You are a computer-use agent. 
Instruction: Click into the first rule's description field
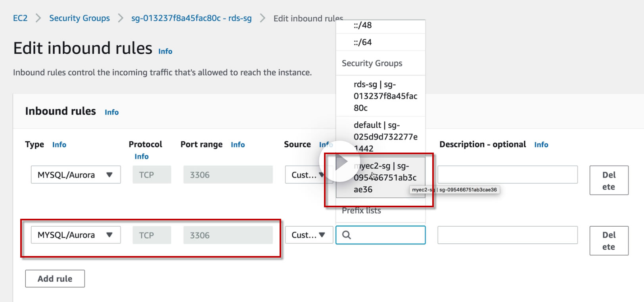[x=507, y=175]
